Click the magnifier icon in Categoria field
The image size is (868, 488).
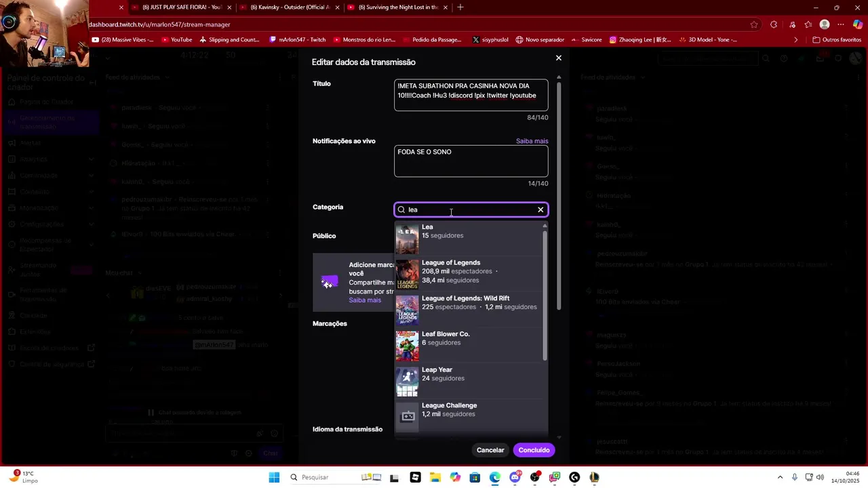401,209
